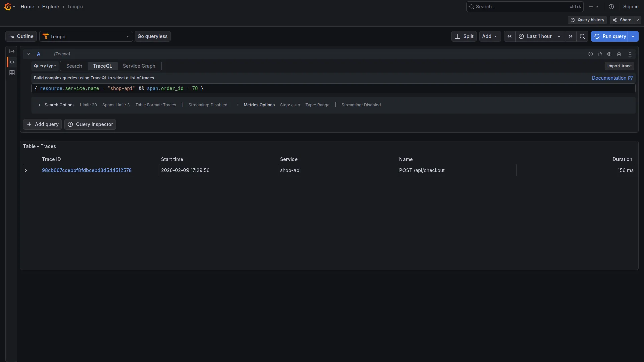The image size is (644, 362).
Task: Expand the trace row for /api/checkout
Action: (x=26, y=170)
